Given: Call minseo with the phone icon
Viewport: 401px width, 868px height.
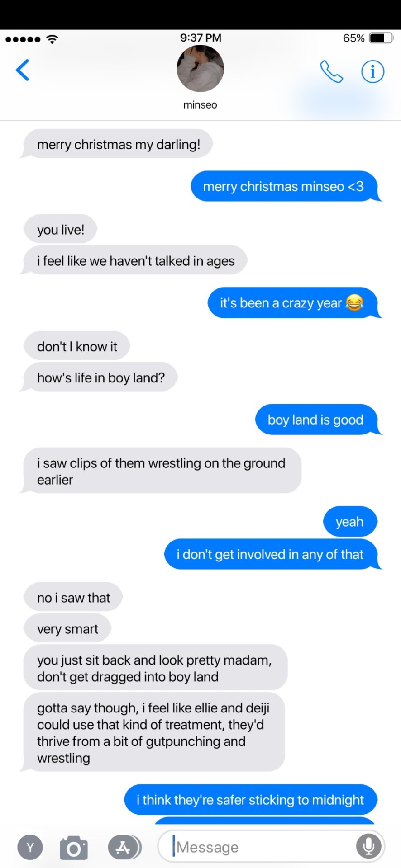Looking at the screenshot, I should point(331,71).
